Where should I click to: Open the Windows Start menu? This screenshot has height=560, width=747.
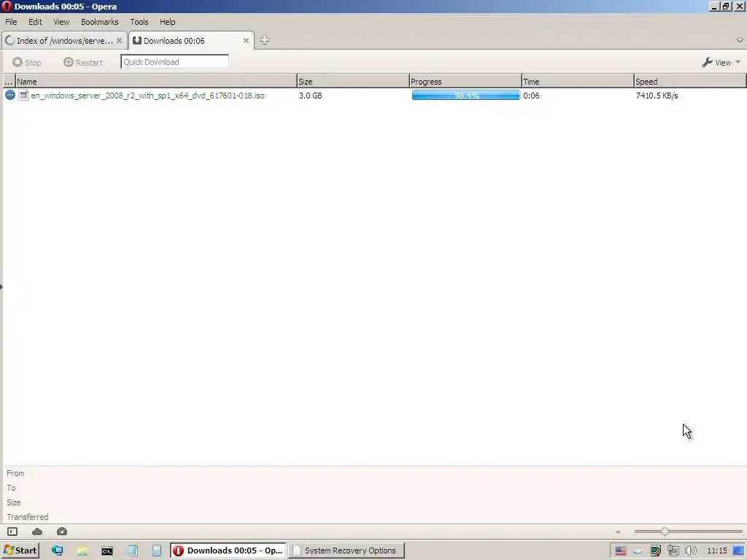pyautogui.click(x=20, y=551)
